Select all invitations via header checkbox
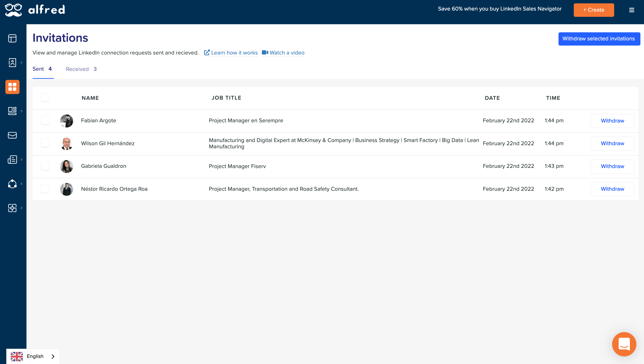Screen dimensions: 644x364 click(45, 97)
